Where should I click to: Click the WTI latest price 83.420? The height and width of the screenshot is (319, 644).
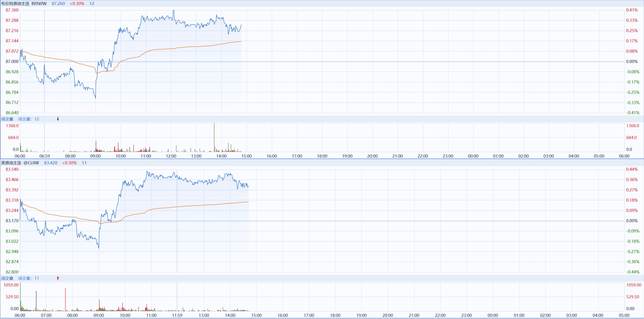tap(51, 163)
